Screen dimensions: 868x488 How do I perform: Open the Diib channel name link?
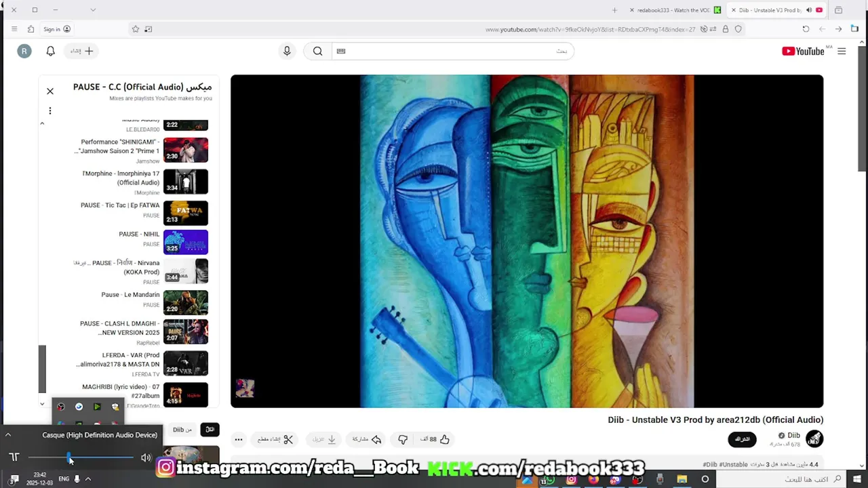[793, 435]
